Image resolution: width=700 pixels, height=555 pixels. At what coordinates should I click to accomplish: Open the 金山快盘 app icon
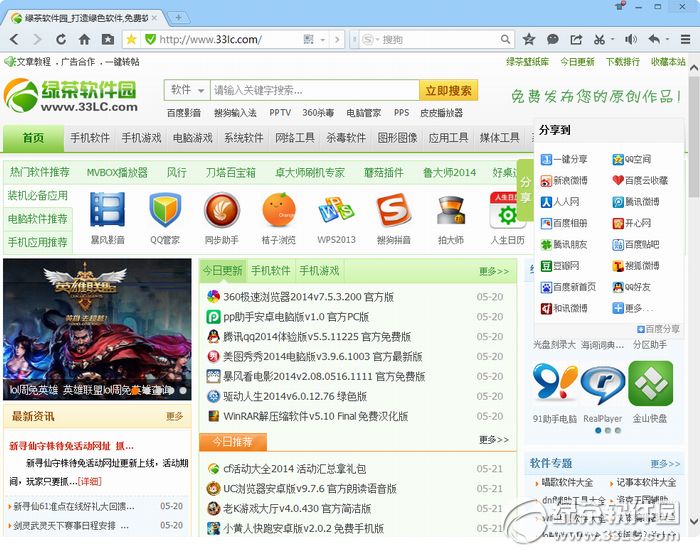tap(650, 383)
